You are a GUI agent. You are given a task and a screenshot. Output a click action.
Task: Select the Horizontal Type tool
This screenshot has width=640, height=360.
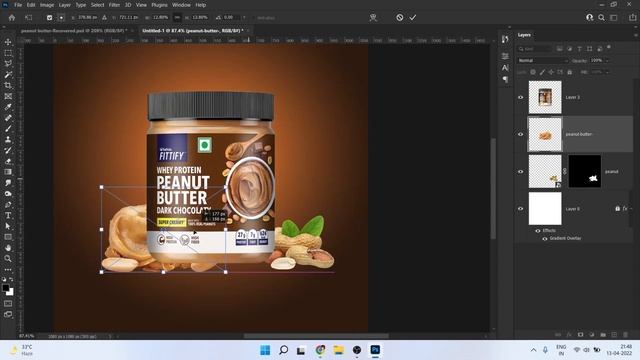(8, 215)
